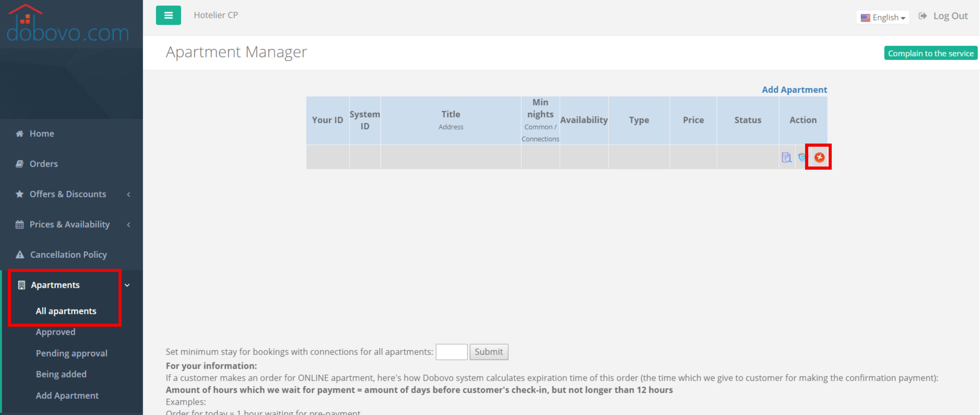
Task: Expand the Offers & Discounts submenu chevron
Action: click(128, 194)
